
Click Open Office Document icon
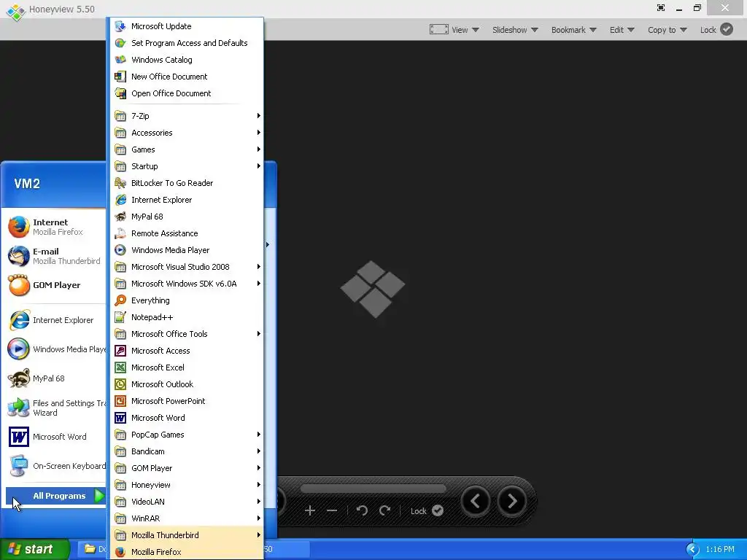click(x=120, y=93)
